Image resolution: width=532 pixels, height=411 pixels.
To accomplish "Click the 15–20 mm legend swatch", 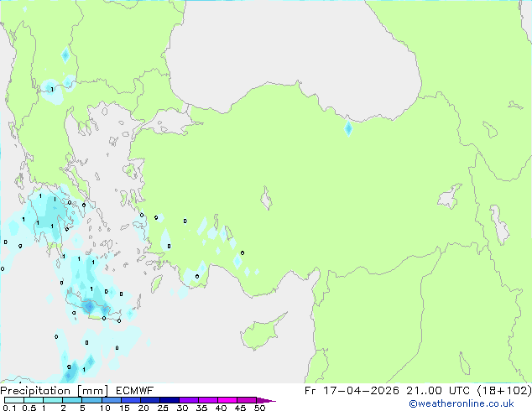I will (x=130, y=400).
